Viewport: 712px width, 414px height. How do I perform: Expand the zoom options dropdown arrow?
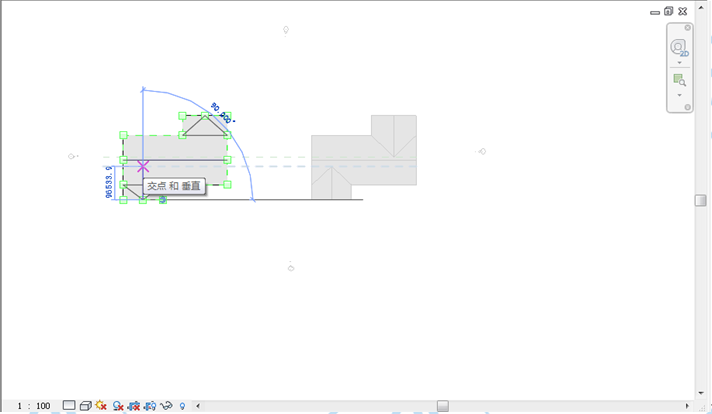pos(680,95)
